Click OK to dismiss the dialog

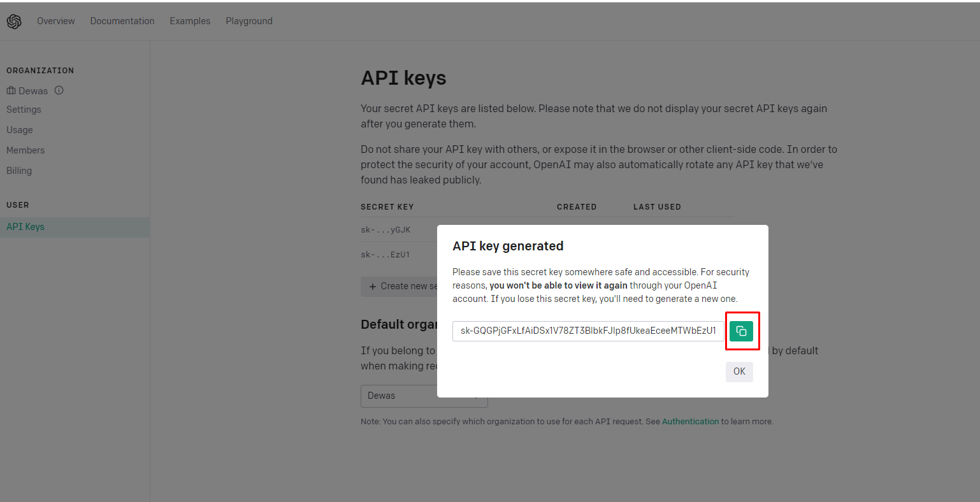[739, 371]
